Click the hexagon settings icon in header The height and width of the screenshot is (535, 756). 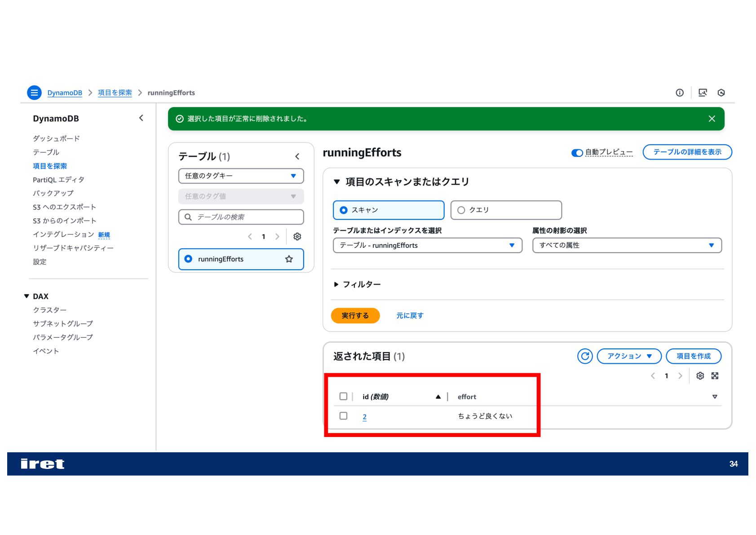tap(721, 93)
